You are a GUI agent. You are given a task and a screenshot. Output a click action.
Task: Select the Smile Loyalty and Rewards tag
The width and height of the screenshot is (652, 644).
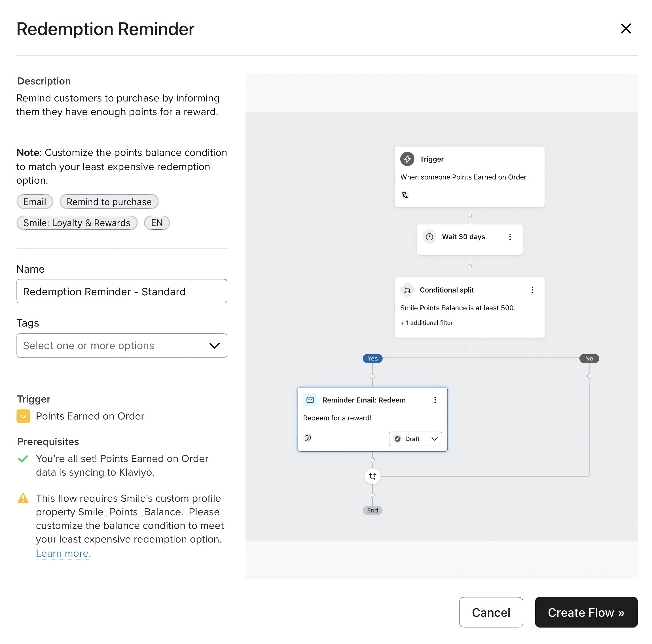pos(77,223)
